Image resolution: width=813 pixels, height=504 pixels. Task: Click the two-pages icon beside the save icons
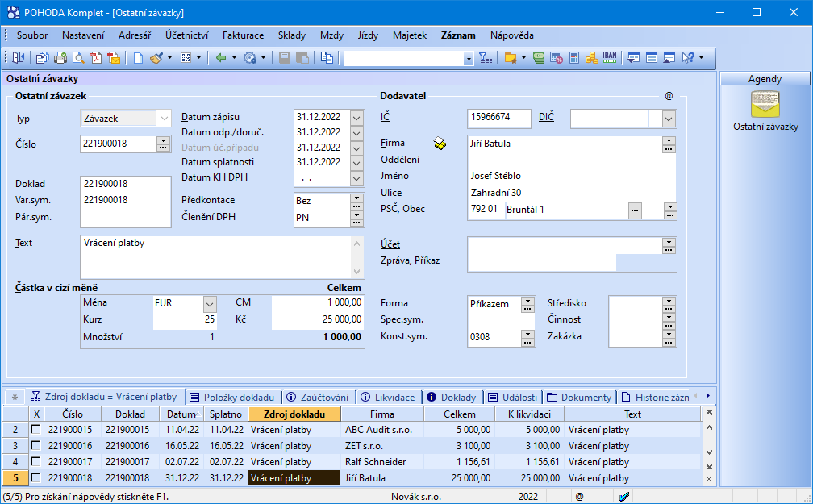click(327, 58)
